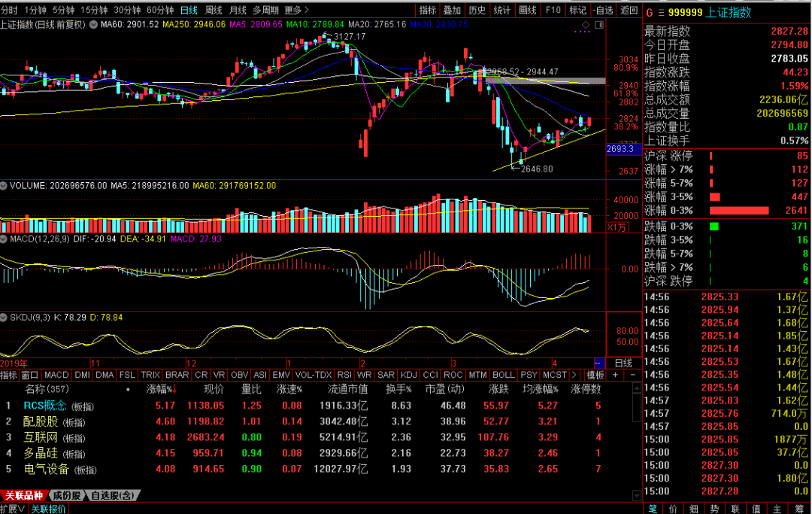Screen dimensions: 812x514
Task: Select the 30分钟 period
Action: click(x=127, y=10)
